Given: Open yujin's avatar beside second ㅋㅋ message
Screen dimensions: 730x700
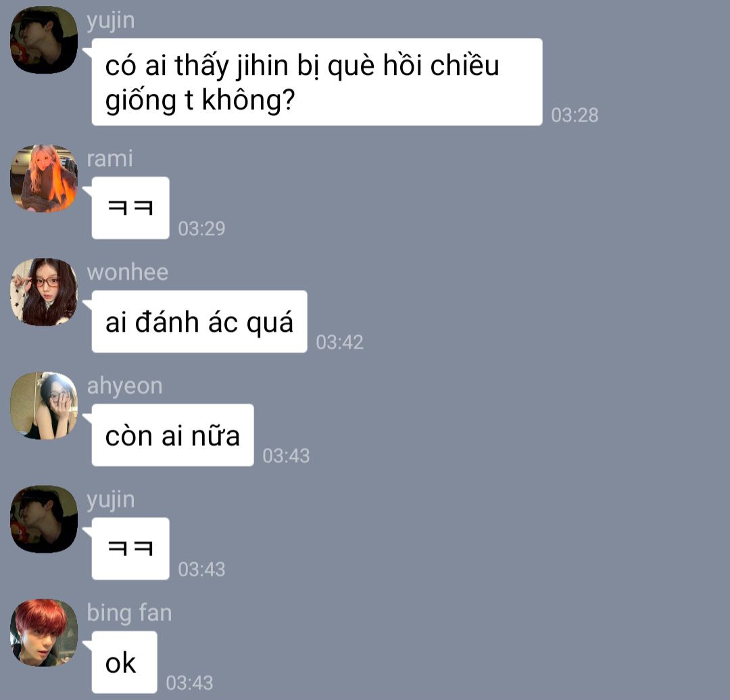Looking at the screenshot, I should (44, 520).
